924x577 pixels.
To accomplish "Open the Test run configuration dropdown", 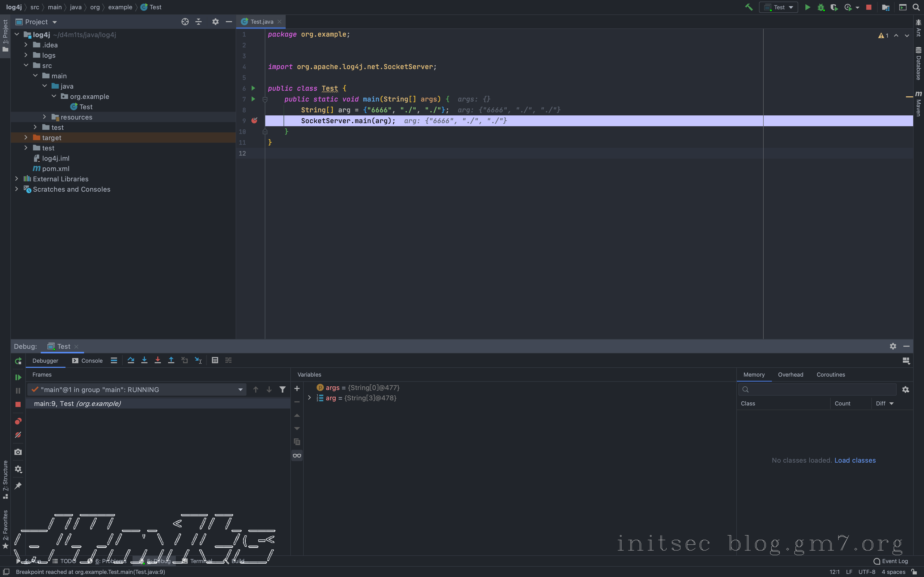I will (779, 7).
